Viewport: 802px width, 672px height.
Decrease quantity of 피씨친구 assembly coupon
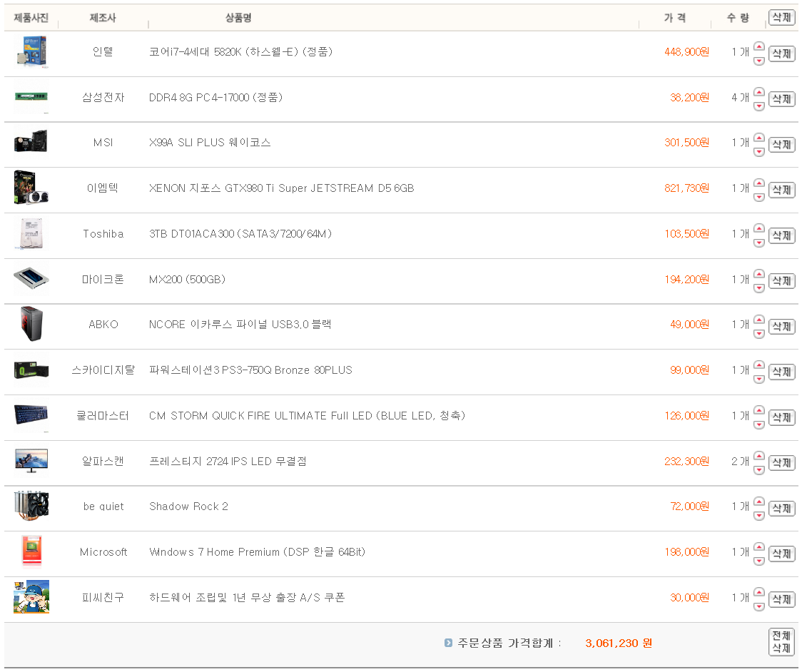pyautogui.click(x=759, y=607)
